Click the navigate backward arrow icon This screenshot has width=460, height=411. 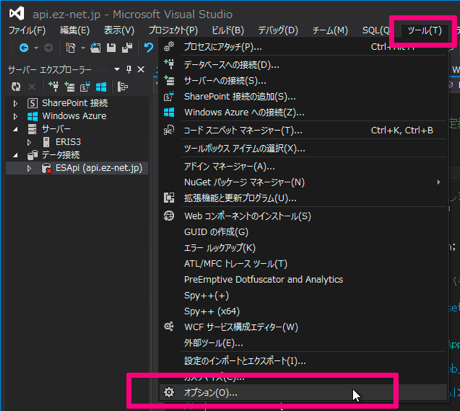[x=24, y=48]
